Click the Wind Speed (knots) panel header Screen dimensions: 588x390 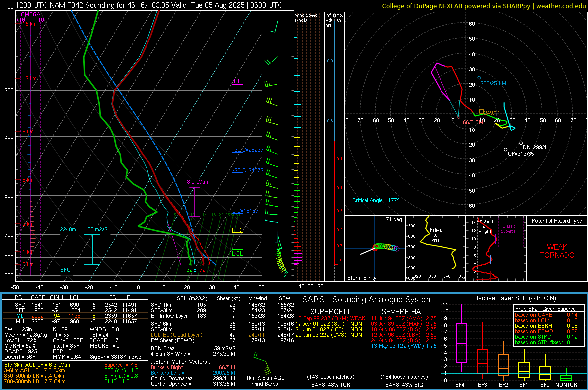pyautogui.click(x=306, y=17)
